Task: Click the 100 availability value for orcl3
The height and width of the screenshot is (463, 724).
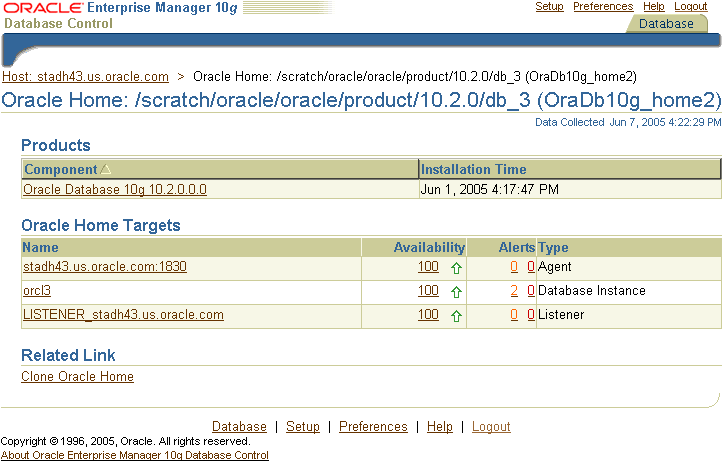Action: (428, 291)
